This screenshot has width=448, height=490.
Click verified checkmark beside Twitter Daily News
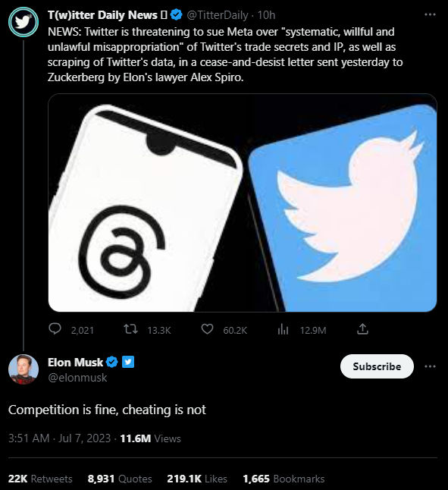point(177,14)
